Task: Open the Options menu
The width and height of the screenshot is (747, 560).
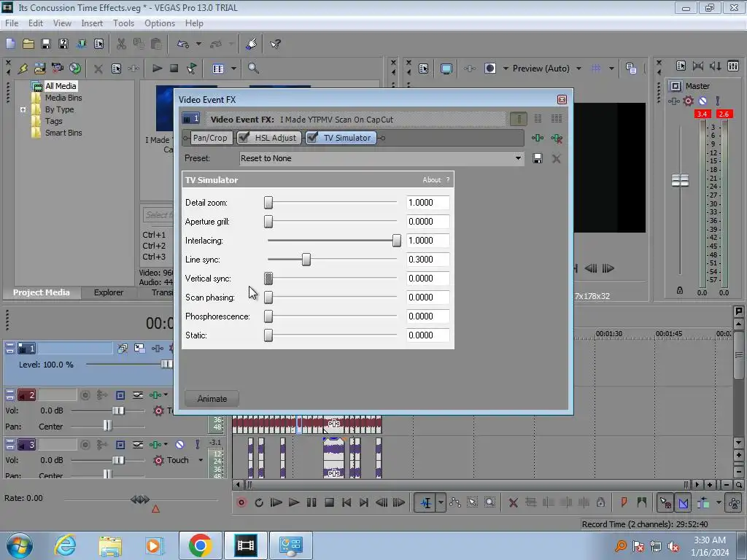Action: point(160,23)
